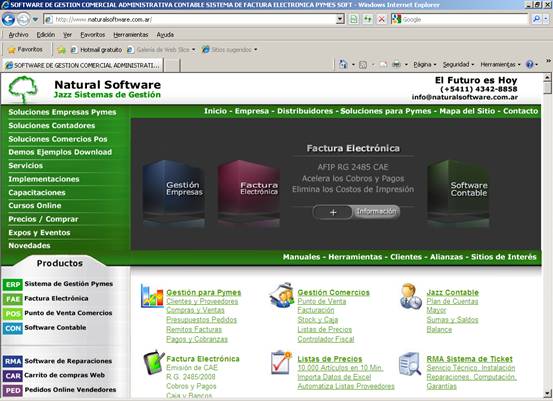553x401 pixels.
Task: Click the Refresh page icon
Action: coord(367,19)
